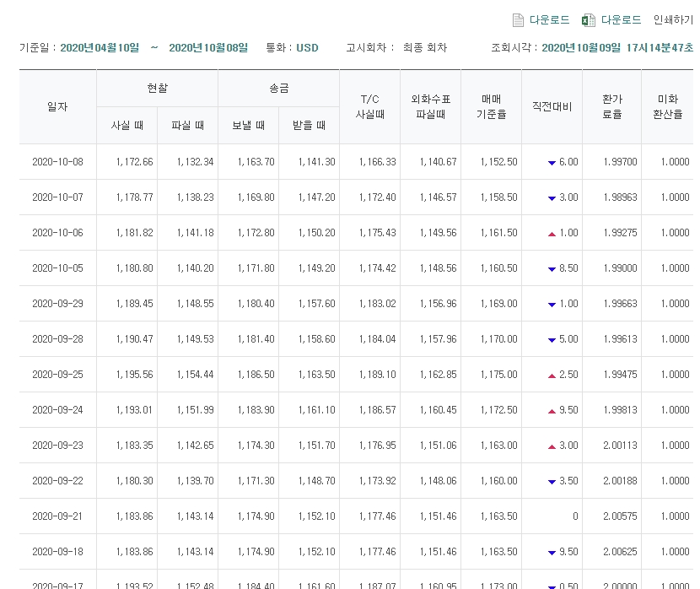The image size is (700, 589).
Task: Open the first 다운로드 text link
Action: point(550,19)
